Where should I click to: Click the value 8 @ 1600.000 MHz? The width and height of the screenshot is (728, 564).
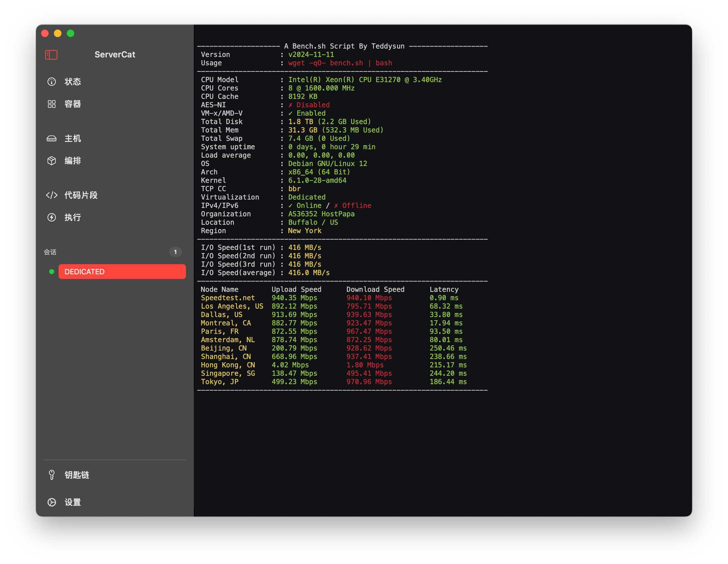(321, 88)
